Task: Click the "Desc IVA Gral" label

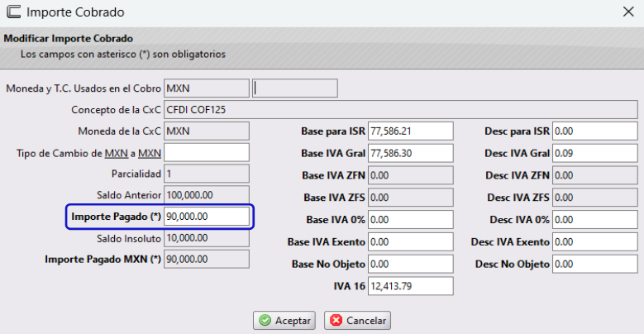Action: (517, 154)
